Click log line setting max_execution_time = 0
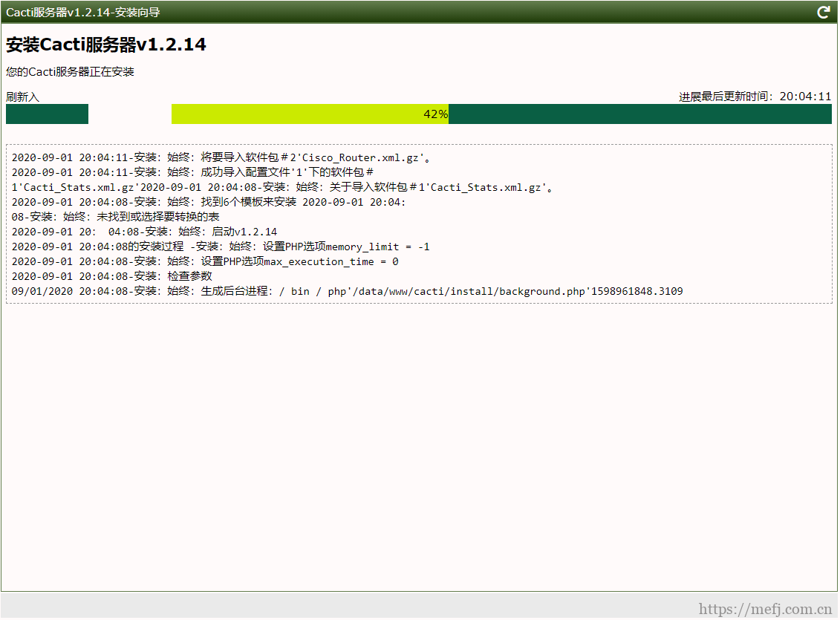840x620 pixels. (x=205, y=262)
